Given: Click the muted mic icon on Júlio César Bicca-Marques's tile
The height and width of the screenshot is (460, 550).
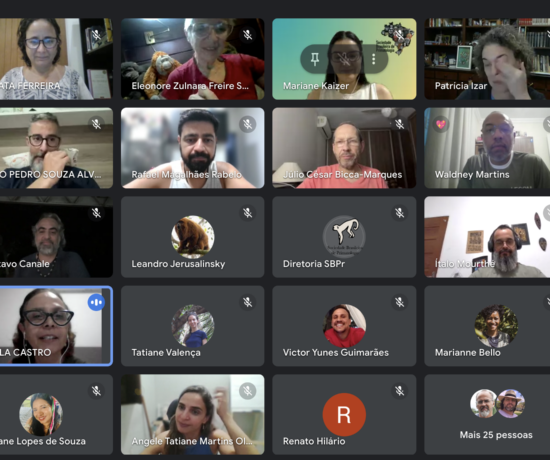Looking at the screenshot, I should pyautogui.click(x=400, y=124).
